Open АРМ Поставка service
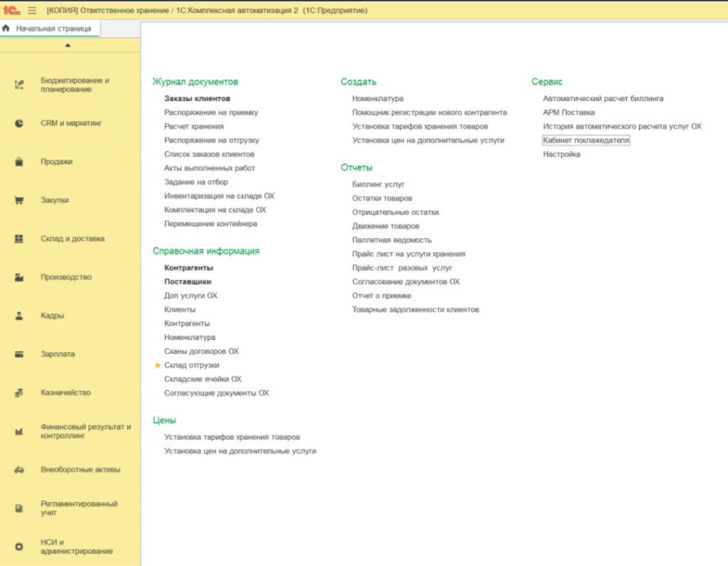Viewport: 728px width, 566px height. click(569, 113)
